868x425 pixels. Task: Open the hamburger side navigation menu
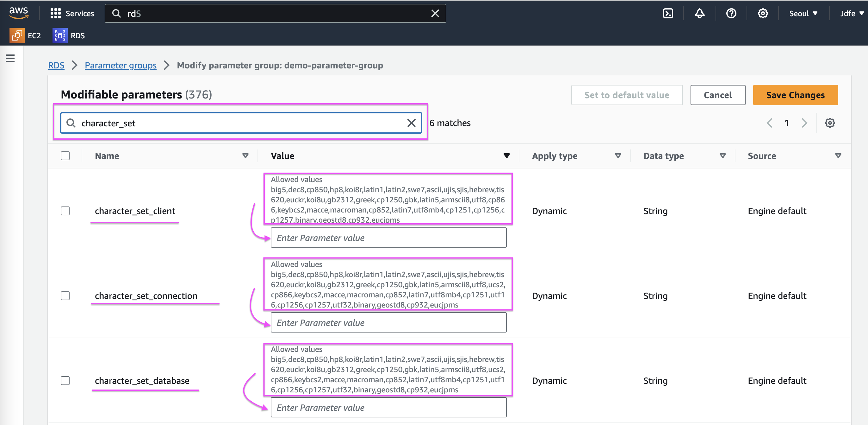(10, 58)
